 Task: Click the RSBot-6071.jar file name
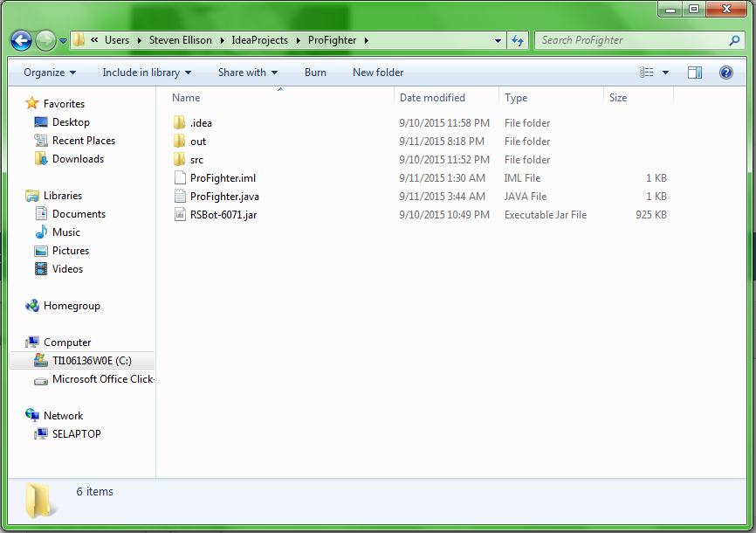(x=223, y=215)
